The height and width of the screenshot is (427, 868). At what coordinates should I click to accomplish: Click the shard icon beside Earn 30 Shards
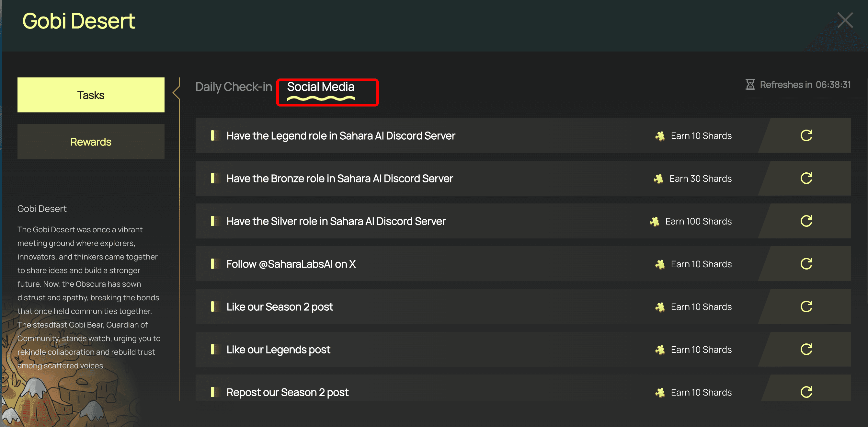coord(658,179)
